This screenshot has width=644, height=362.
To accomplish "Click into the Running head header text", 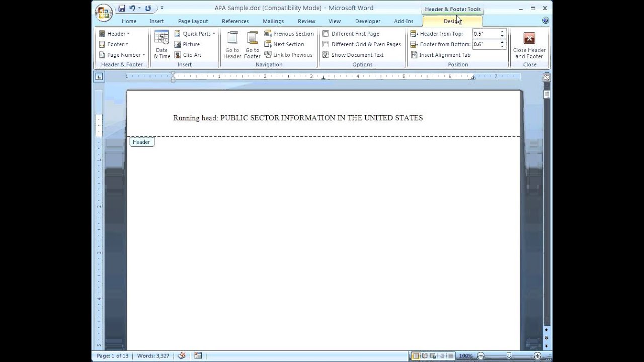I will tap(298, 118).
